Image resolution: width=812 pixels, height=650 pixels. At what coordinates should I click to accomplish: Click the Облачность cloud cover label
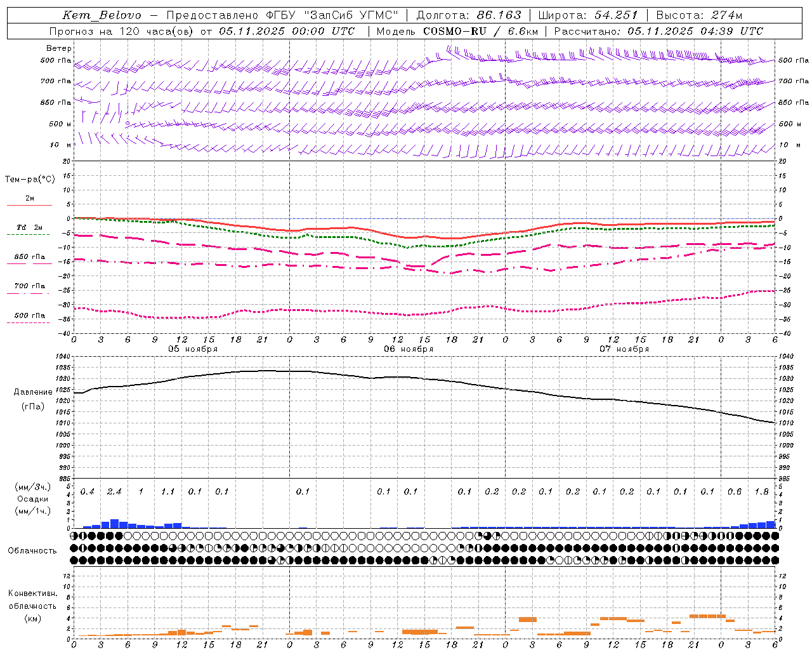[32, 551]
